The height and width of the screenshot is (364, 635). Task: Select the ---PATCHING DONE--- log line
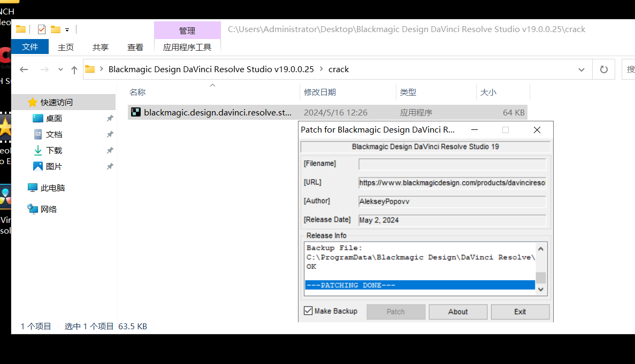pos(420,285)
